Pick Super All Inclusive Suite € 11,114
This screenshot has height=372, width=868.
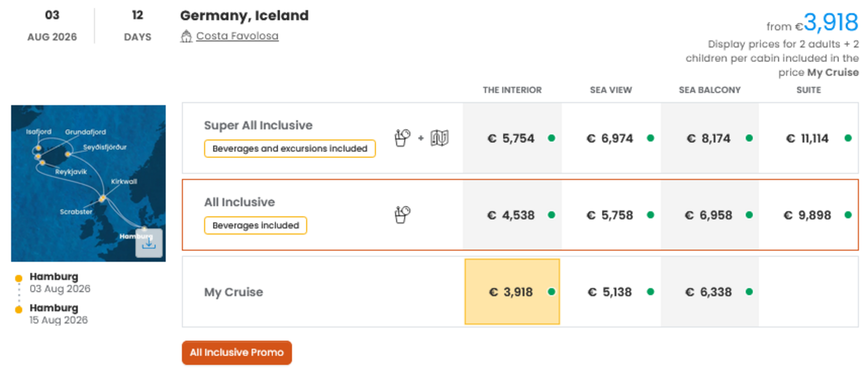click(x=808, y=139)
